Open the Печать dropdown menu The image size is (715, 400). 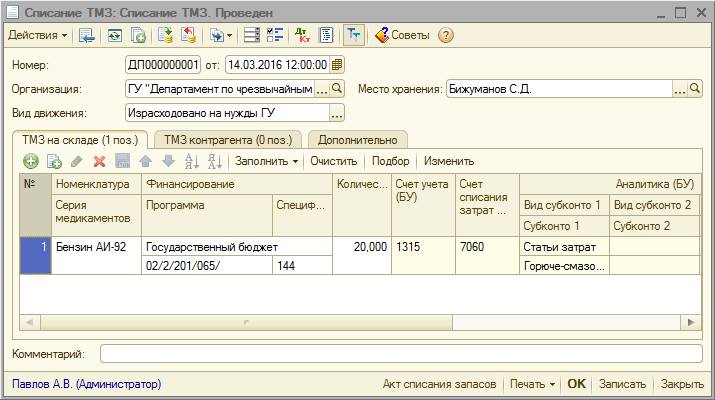point(532,384)
